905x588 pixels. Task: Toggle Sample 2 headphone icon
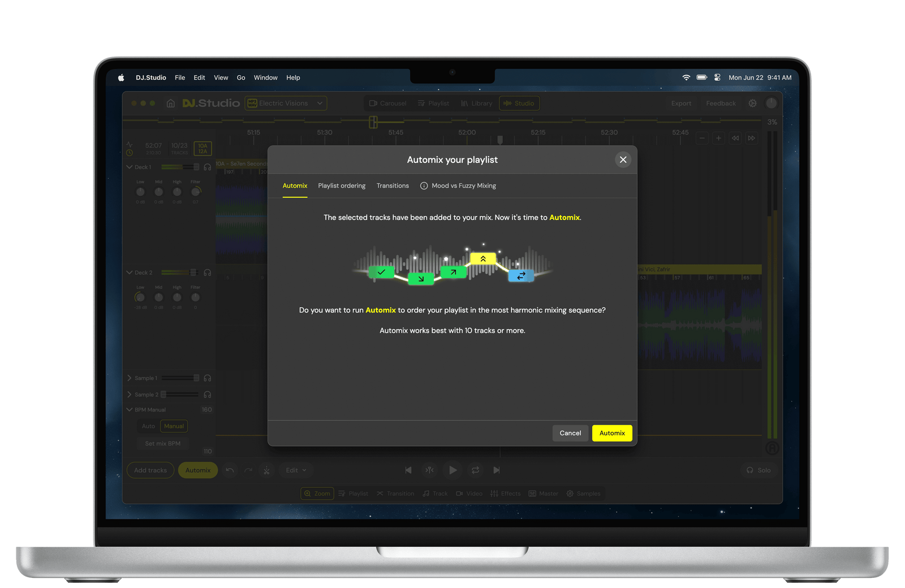click(208, 395)
